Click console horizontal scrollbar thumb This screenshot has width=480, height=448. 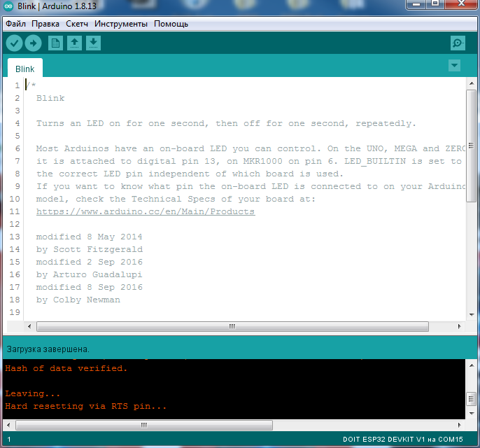point(144,425)
